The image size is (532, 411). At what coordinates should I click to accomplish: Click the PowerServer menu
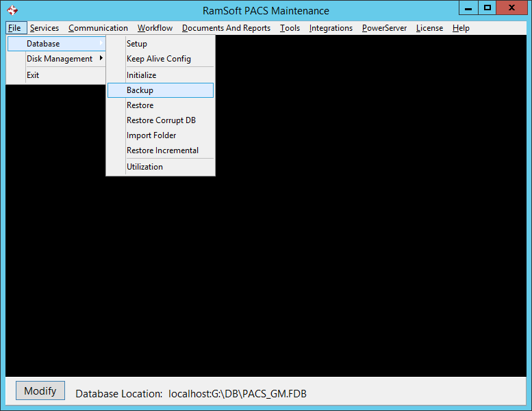[x=384, y=28]
